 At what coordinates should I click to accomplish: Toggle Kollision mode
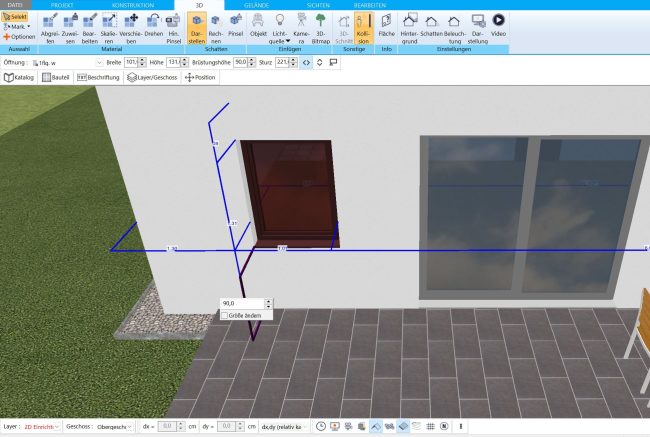tap(364, 28)
